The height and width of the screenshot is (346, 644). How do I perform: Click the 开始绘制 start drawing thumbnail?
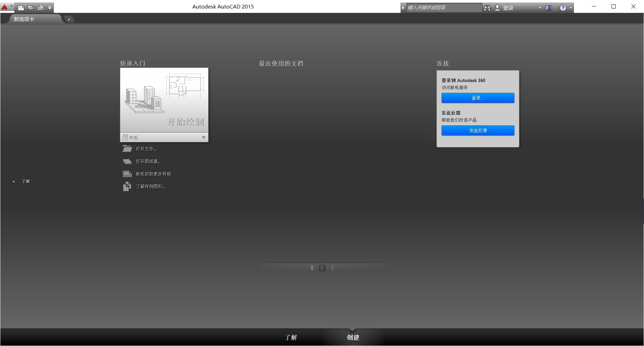[x=164, y=100]
